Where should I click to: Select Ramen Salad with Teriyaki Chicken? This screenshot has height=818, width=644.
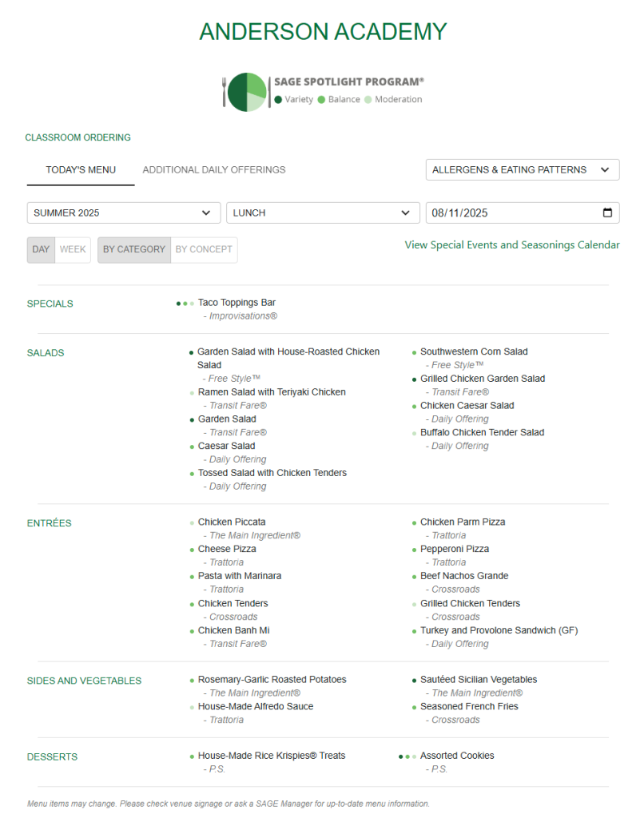(x=272, y=391)
